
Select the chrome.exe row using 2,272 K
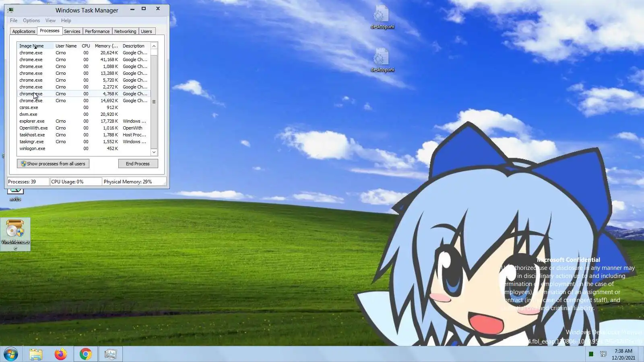click(x=84, y=87)
